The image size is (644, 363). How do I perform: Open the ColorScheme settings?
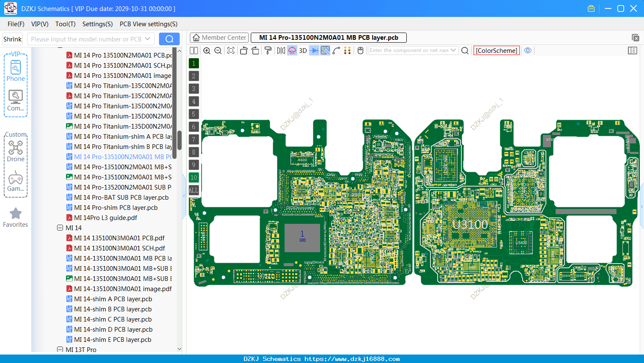click(496, 50)
